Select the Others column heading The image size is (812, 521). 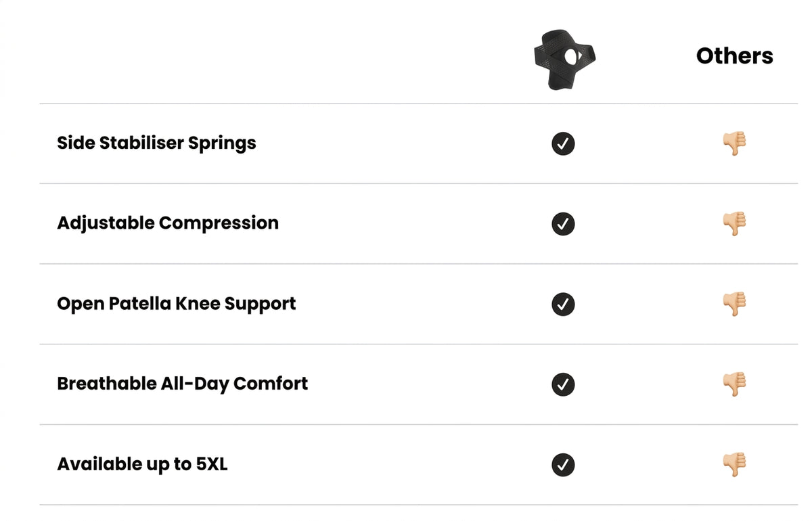pyautogui.click(x=734, y=55)
